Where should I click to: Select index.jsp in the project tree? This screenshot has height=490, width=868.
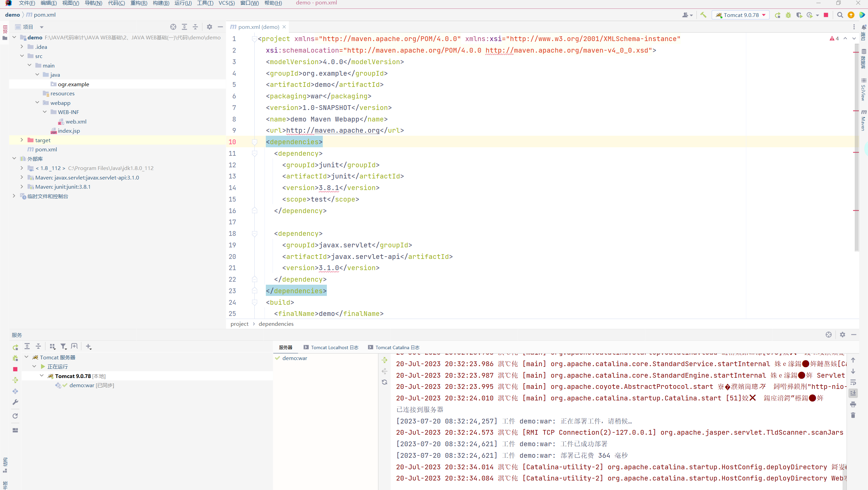point(69,131)
